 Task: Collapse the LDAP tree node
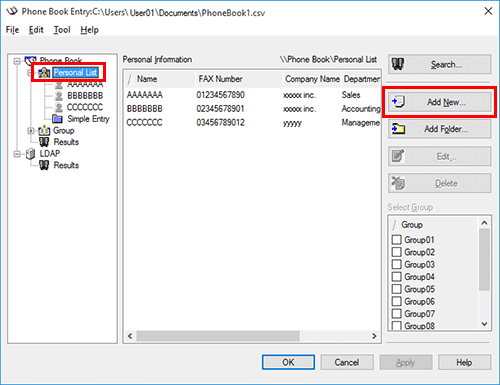point(17,154)
